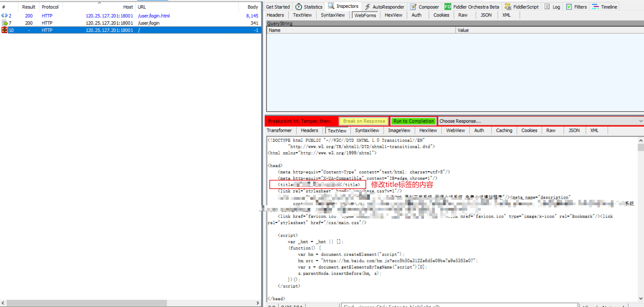Open the response Transformer tab
Viewport: 644px width, 307px height.
pyautogui.click(x=279, y=131)
